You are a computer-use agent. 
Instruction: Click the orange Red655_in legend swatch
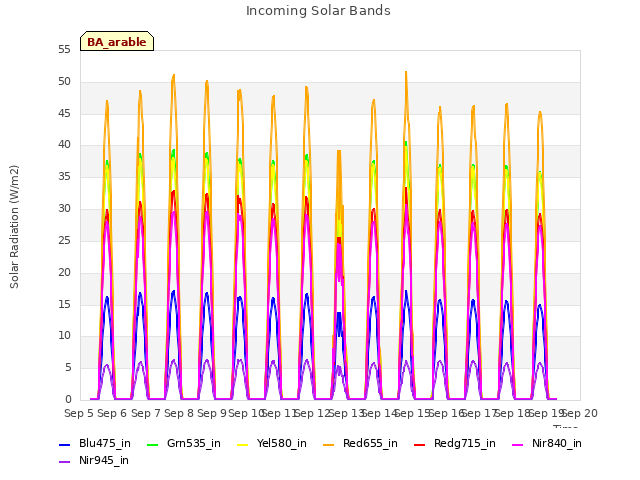pyautogui.click(x=329, y=444)
